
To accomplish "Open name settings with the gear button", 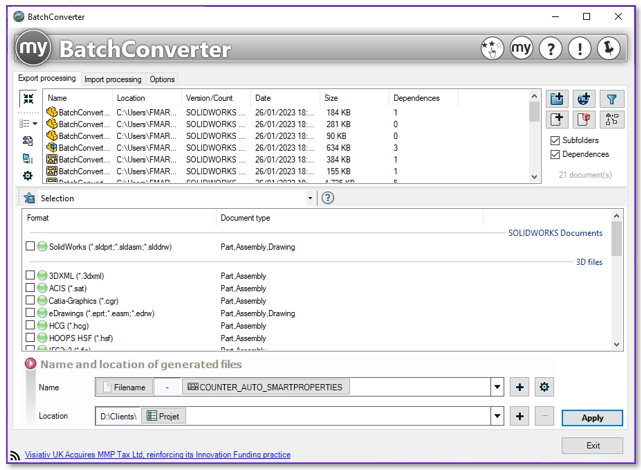I will 544,387.
